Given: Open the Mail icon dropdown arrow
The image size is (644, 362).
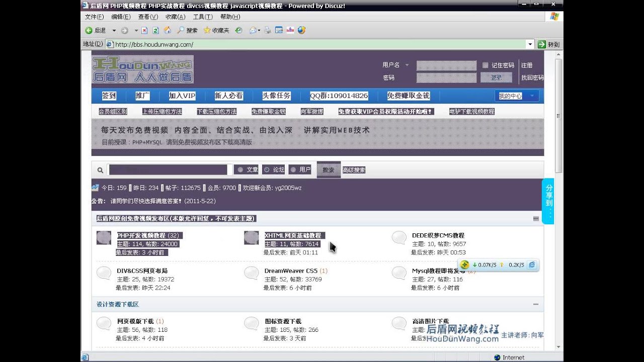Looking at the screenshot, I should point(259,30).
